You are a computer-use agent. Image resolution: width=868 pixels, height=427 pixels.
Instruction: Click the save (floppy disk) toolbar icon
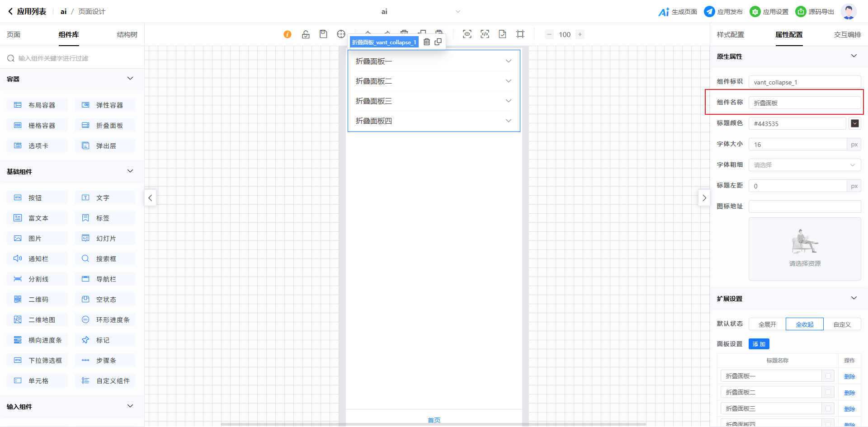[x=323, y=34]
